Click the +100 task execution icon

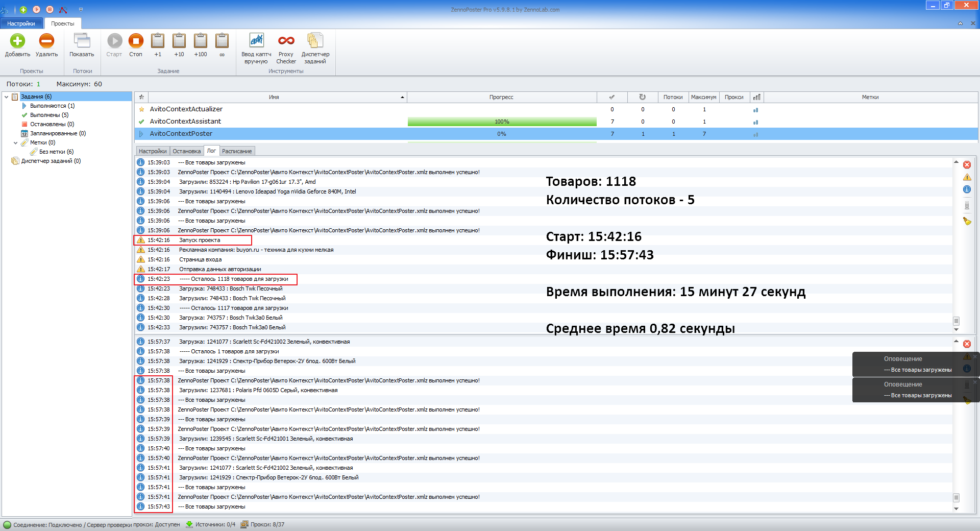(x=200, y=45)
